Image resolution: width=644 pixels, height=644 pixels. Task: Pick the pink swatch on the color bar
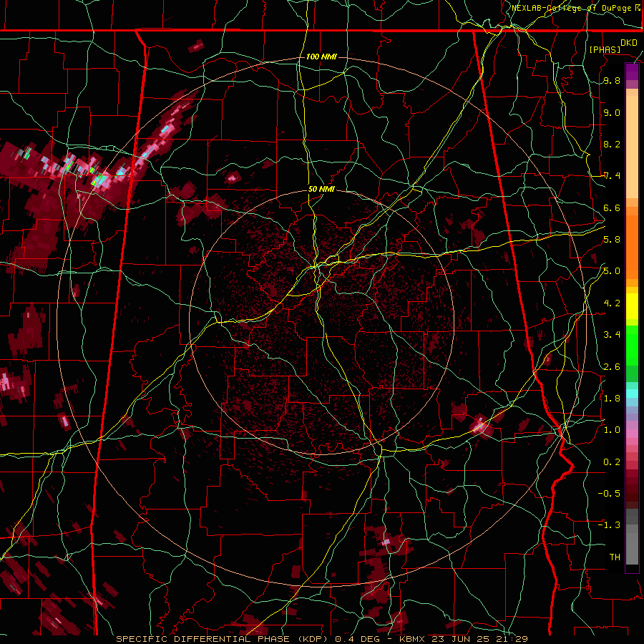[632, 434]
